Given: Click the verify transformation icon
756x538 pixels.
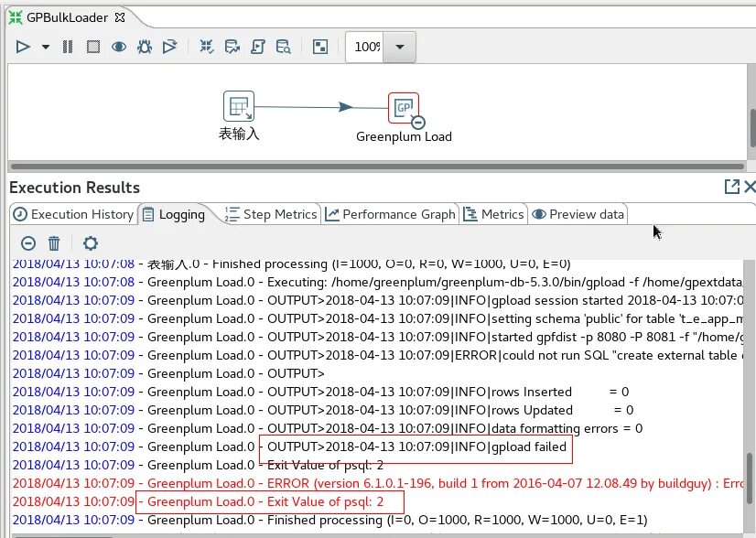Looking at the screenshot, I should (x=207, y=47).
